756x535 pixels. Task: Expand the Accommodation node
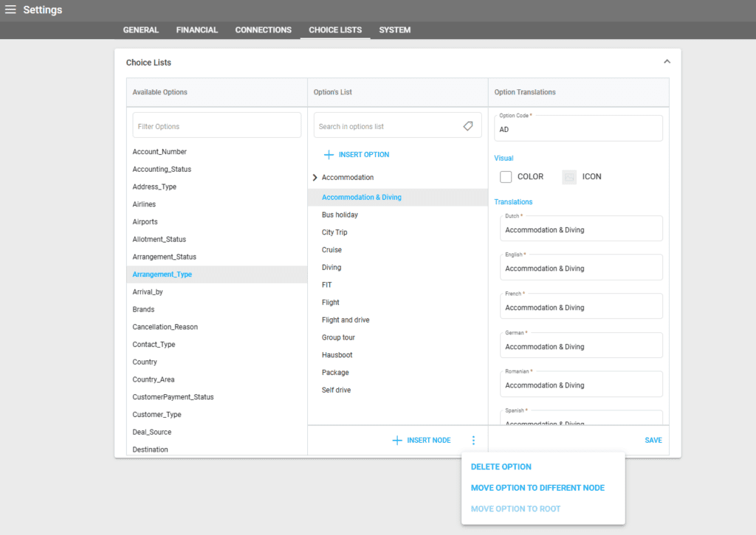click(x=315, y=178)
